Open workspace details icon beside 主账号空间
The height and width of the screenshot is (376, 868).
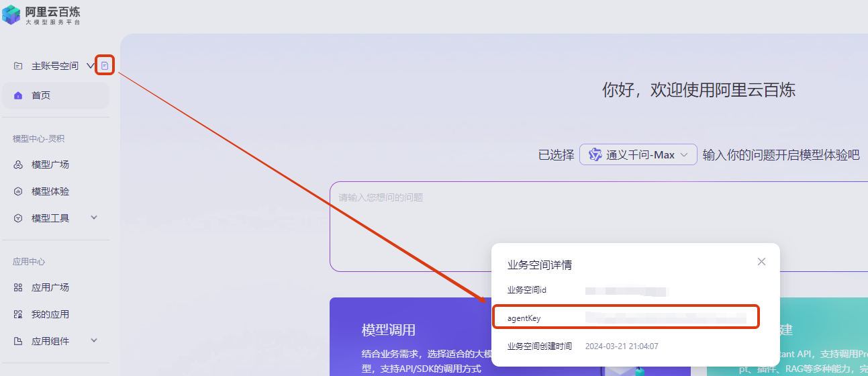coord(105,65)
